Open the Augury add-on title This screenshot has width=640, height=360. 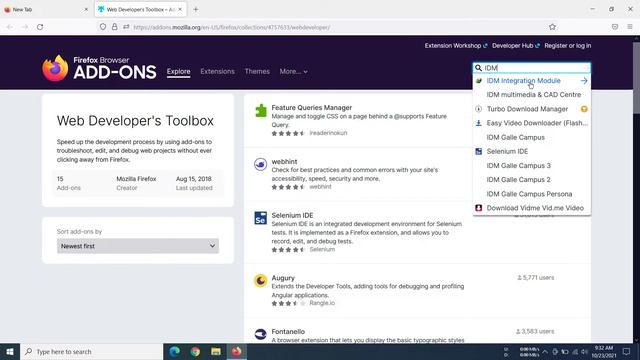point(283,278)
